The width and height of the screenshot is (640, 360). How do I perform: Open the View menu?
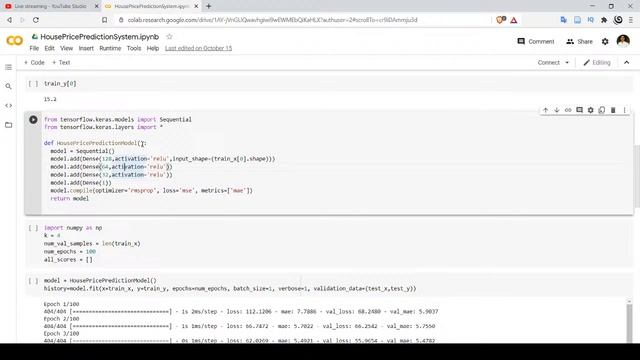[67, 48]
